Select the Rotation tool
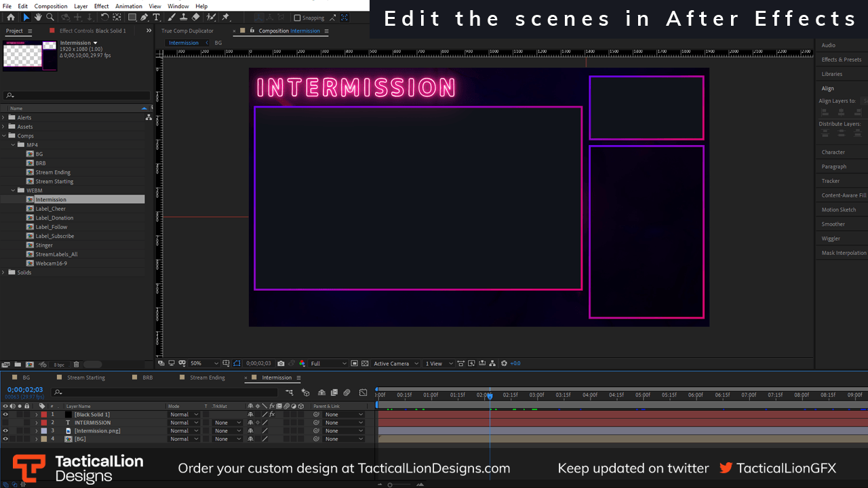This screenshot has height=488, width=868. pyautogui.click(x=104, y=17)
